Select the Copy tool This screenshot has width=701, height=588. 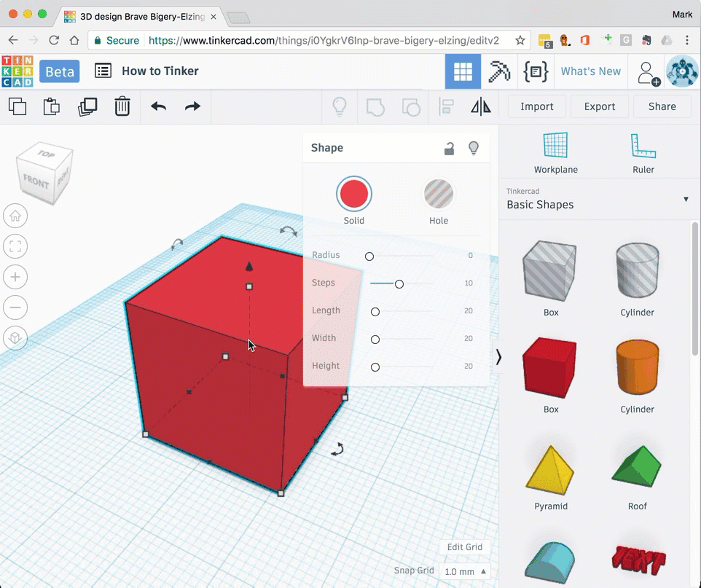[17, 106]
